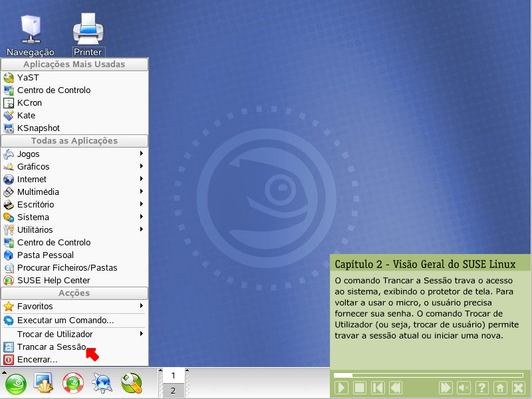Screen dimensions: 532x399
Task: Click the tutorial help question mark icon
Action: 482,388
